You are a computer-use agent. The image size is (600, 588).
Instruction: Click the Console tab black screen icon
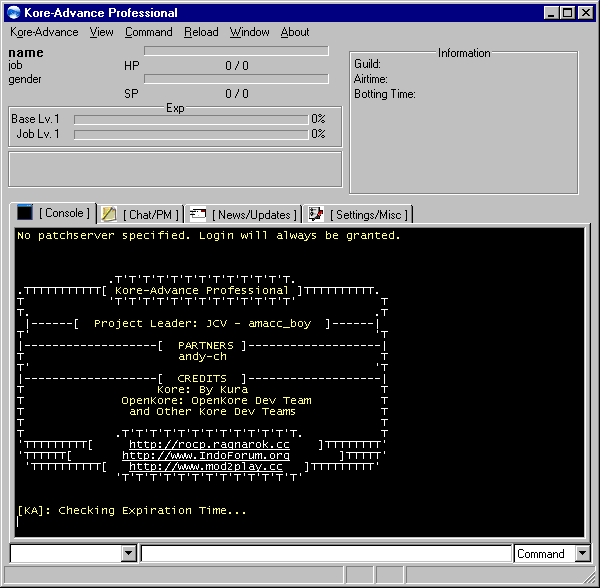click(x=25, y=212)
